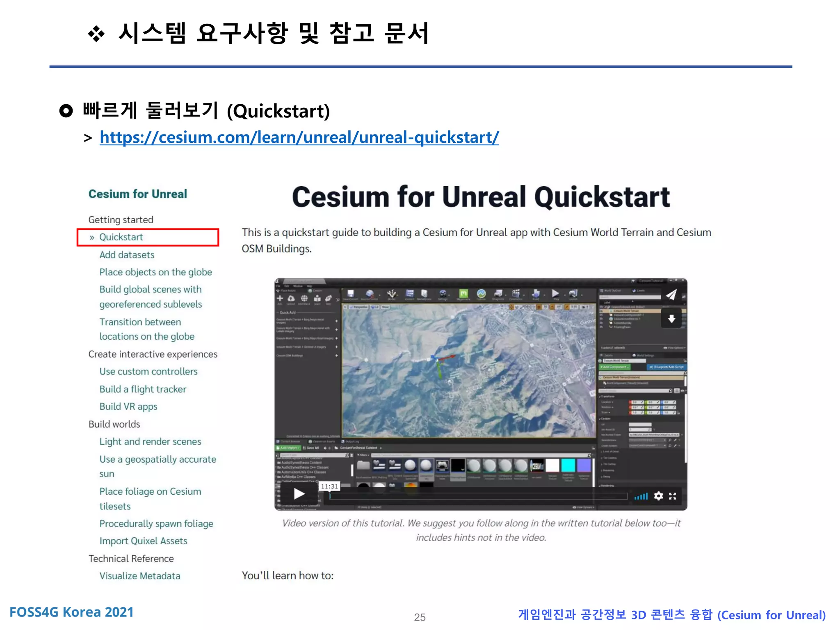
Task: Add Cesium World Terrain + Sentinel-2 imagery plus icon
Action: (x=337, y=347)
